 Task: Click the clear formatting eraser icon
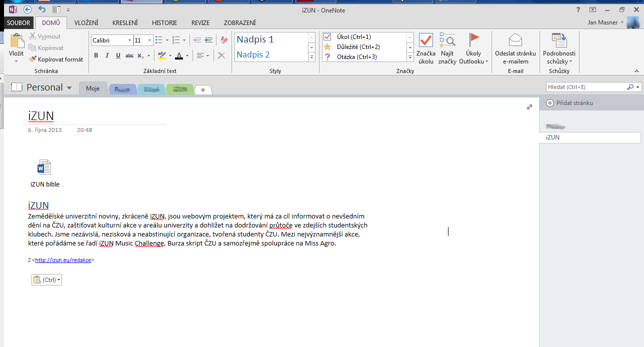pyautogui.click(x=224, y=40)
